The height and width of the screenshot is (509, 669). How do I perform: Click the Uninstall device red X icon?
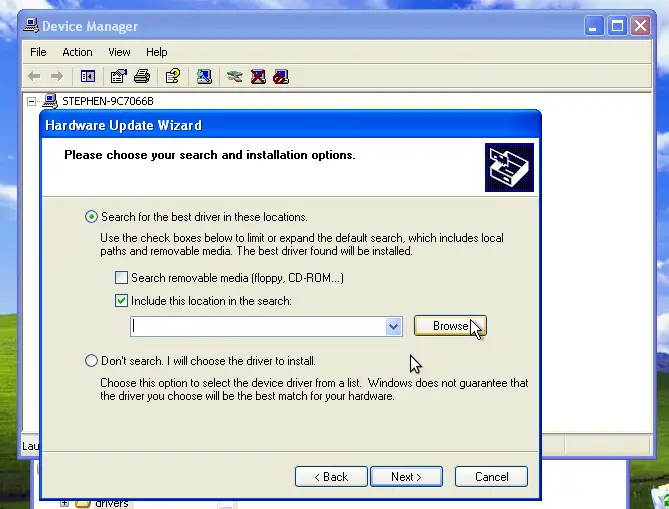click(258, 77)
